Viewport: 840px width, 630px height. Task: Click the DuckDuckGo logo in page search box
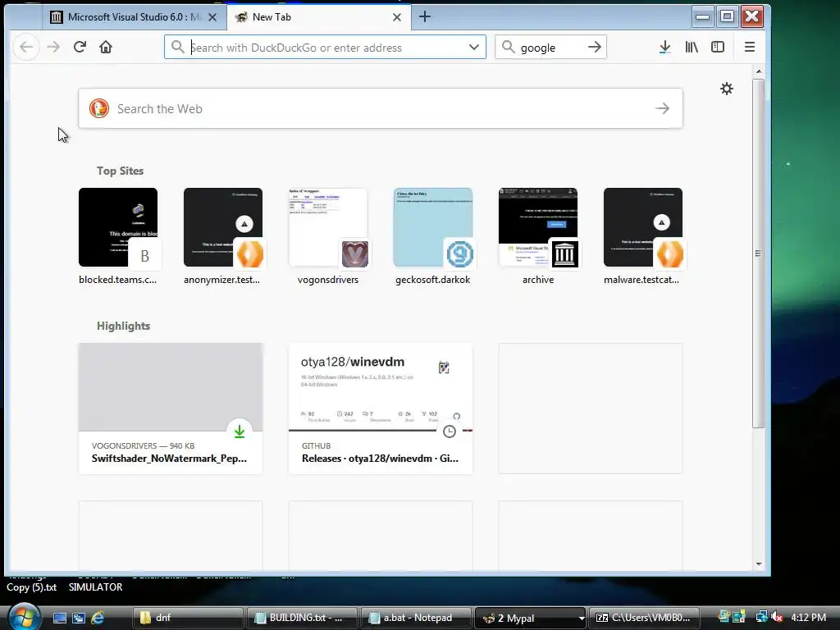click(x=99, y=108)
